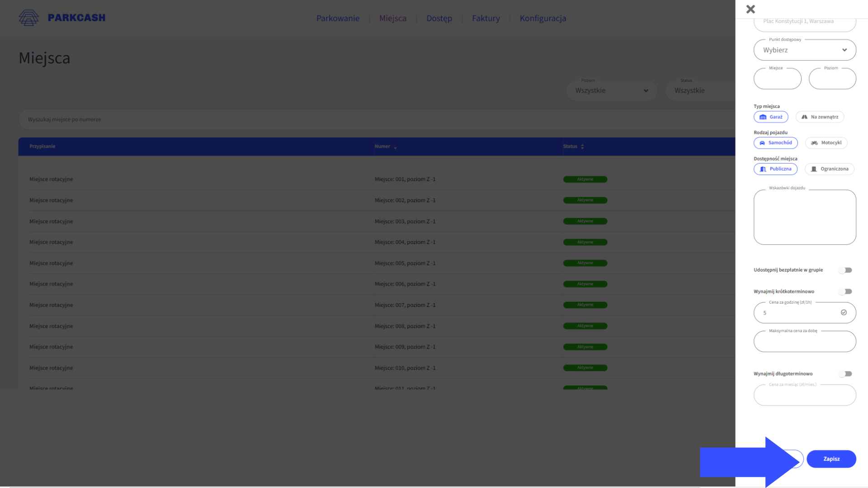Enable Wynajmij krótkoterminowo switch
Screen dimensions: 868x488
(x=845, y=292)
